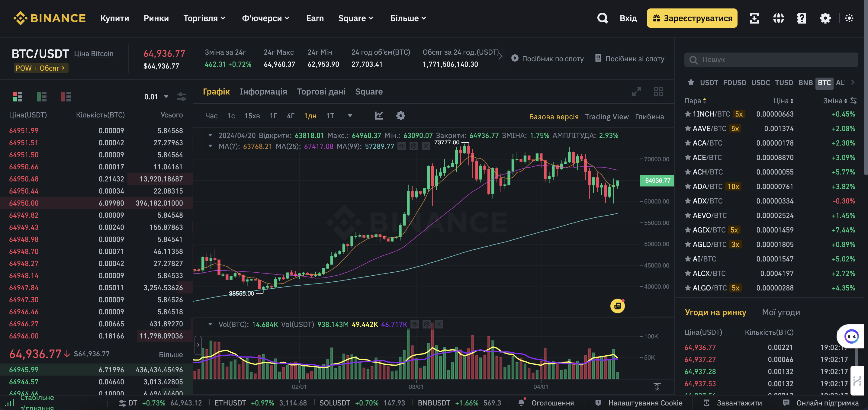This screenshot has height=410, width=868.
Task: Switch to Trading View chart mode
Action: point(606,117)
